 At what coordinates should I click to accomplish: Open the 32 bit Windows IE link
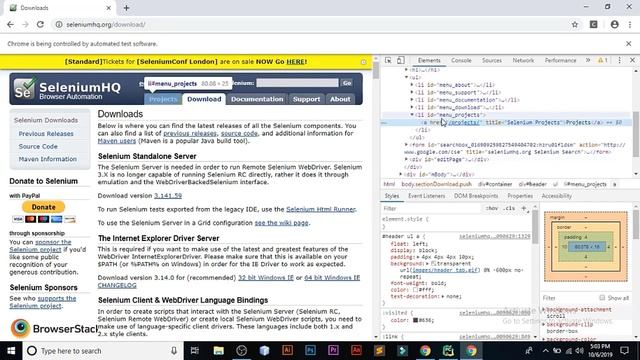point(266,278)
